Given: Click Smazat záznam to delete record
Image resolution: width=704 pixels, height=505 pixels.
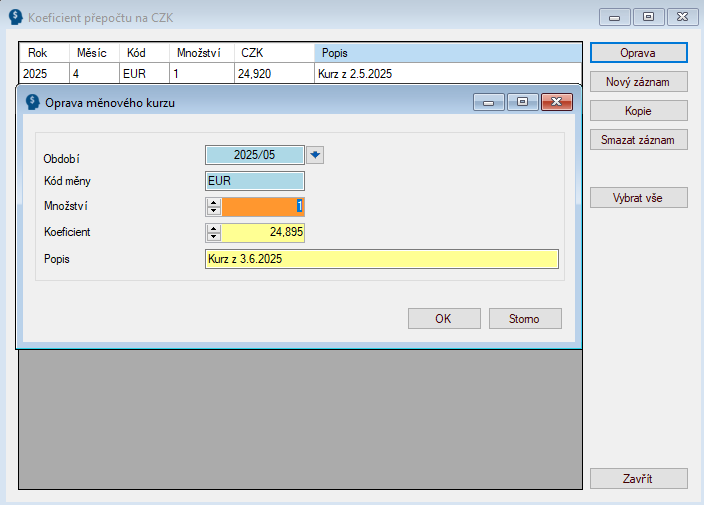Looking at the screenshot, I should pos(638,140).
